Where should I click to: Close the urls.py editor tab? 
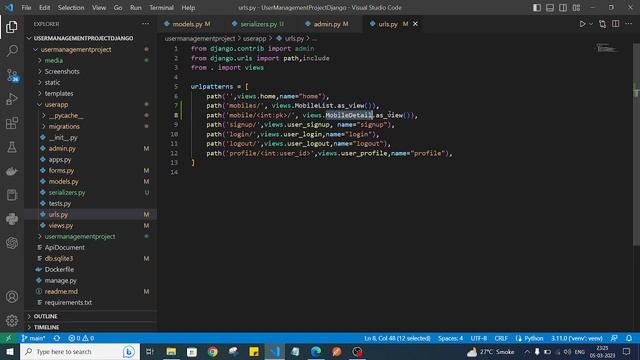click(x=415, y=24)
